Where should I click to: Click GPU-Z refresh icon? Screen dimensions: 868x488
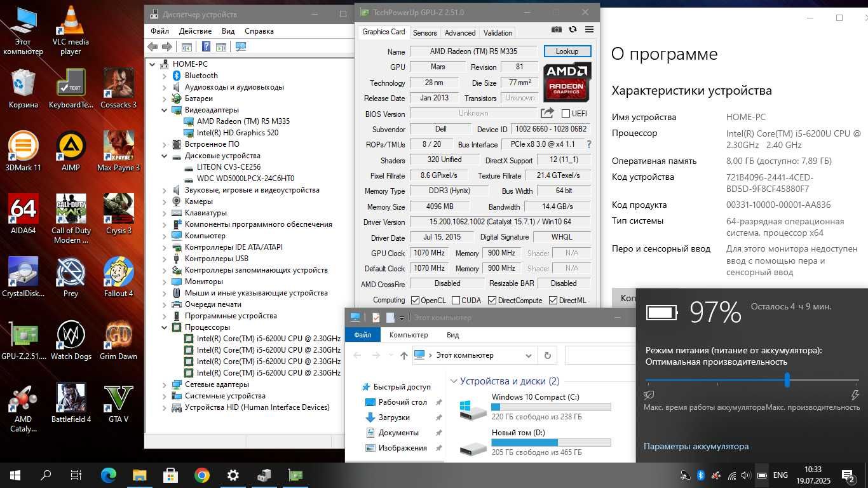[x=573, y=29]
